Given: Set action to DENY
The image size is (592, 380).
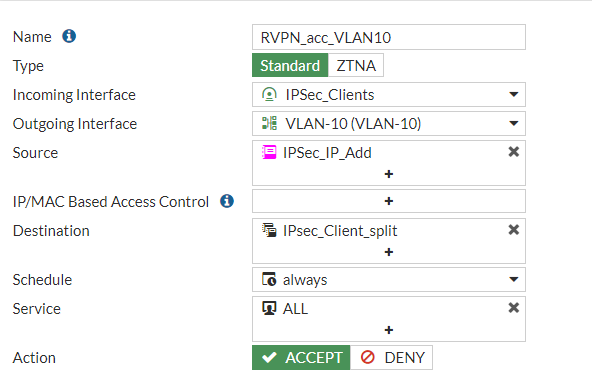Looking at the screenshot, I should point(392,357).
